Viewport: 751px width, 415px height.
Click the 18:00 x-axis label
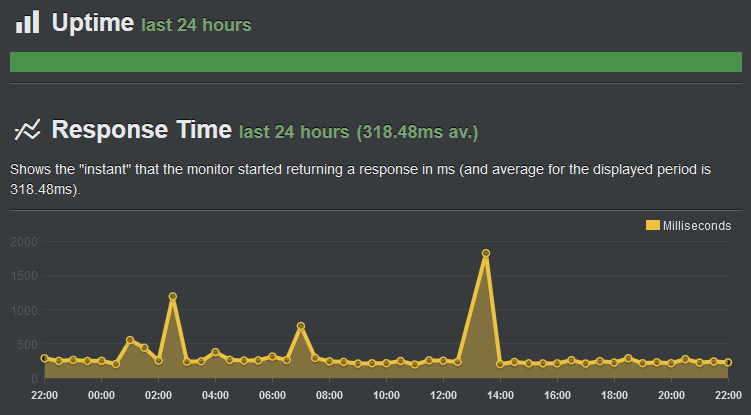click(614, 395)
